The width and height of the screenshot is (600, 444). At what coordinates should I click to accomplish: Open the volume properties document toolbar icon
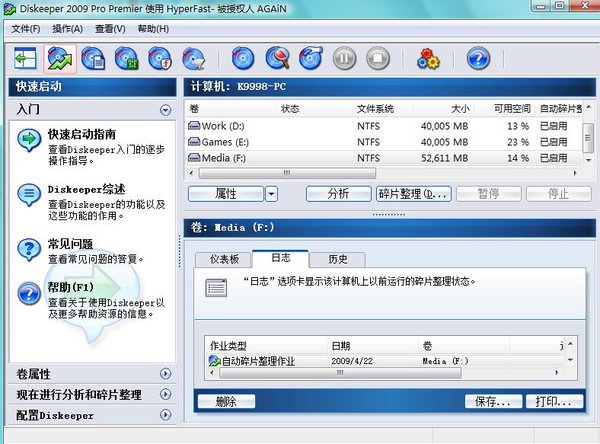[x=93, y=59]
